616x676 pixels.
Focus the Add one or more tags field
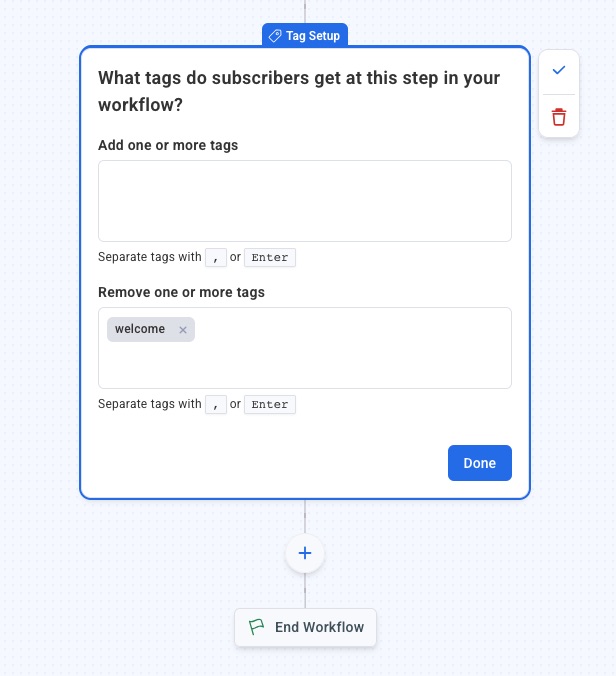(304, 200)
